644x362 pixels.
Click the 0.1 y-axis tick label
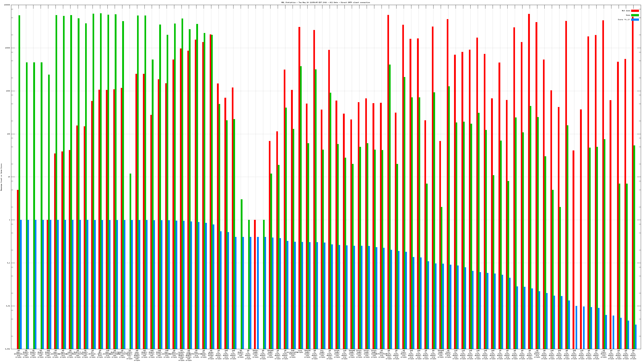point(9,263)
